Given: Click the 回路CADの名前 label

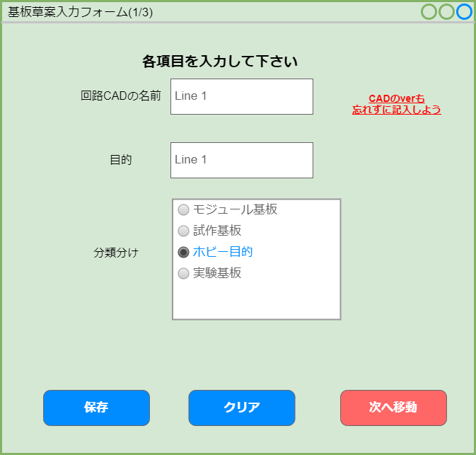Looking at the screenshot, I should [x=121, y=96].
